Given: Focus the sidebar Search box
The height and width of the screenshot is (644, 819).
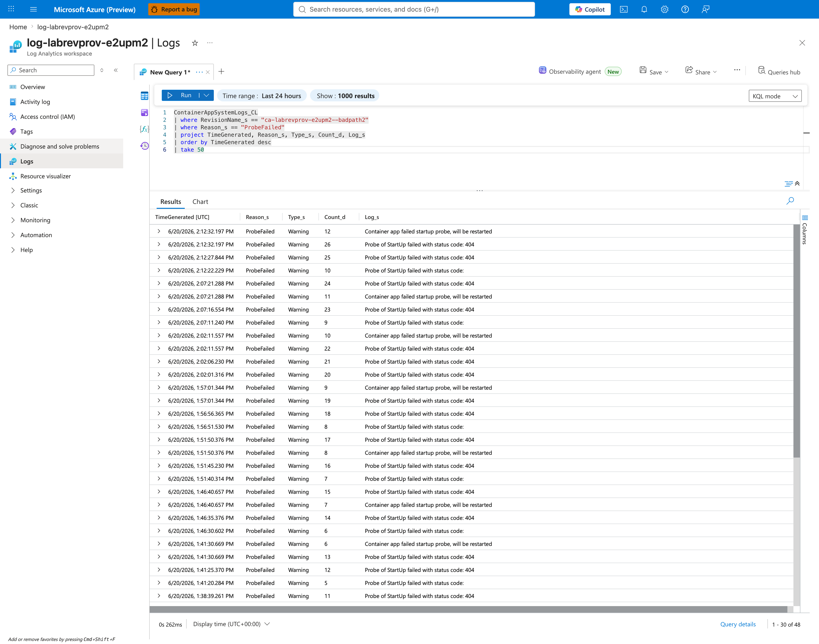Looking at the screenshot, I should (51, 70).
